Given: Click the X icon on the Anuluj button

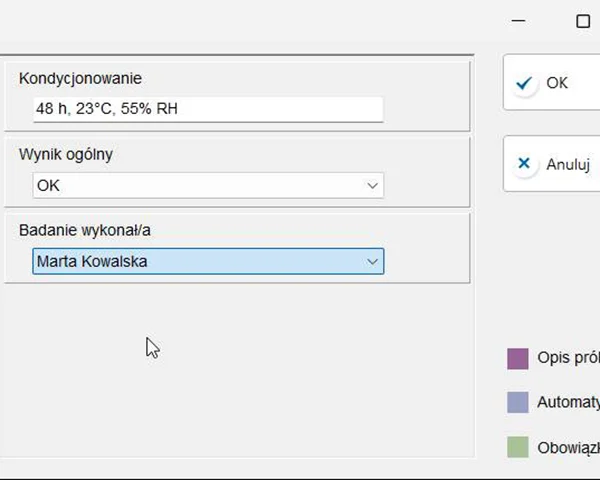Looking at the screenshot, I should 524,164.
